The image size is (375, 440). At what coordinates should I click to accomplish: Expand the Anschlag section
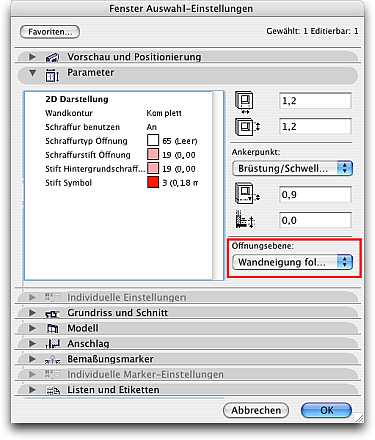click(x=32, y=343)
